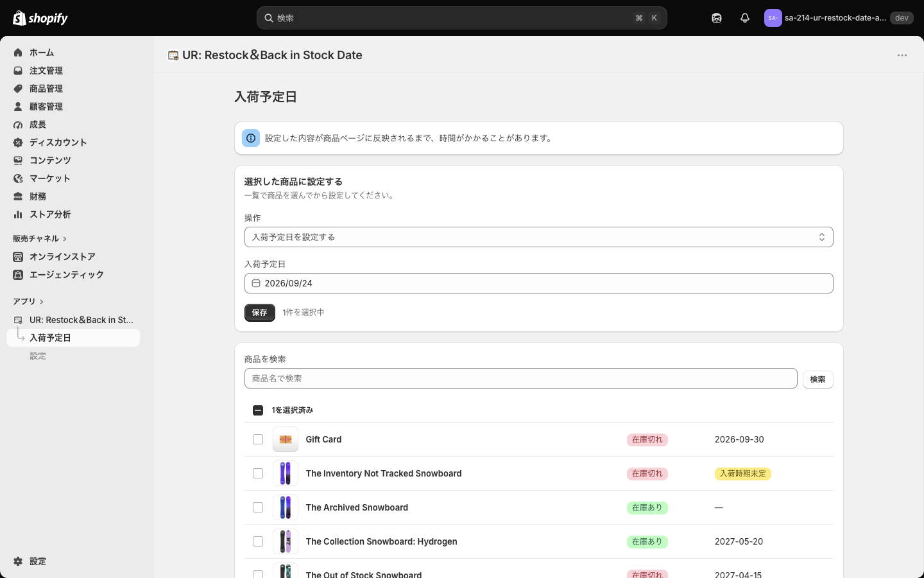Click the info icon in the notice banner
Image resolution: width=924 pixels, height=578 pixels.
pyautogui.click(x=251, y=138)
